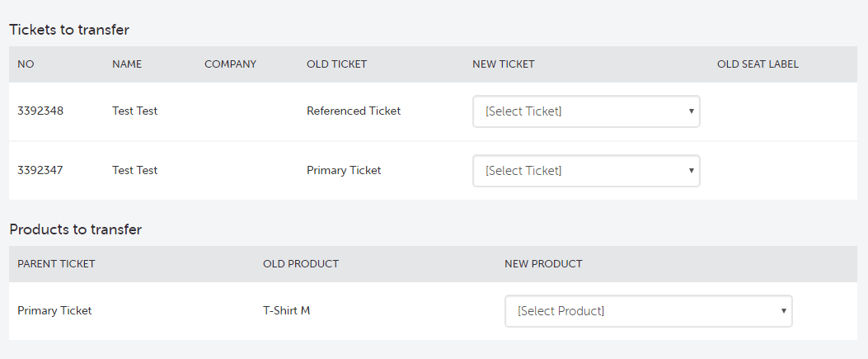868x359 pixels.
Task: Click the Tickets to transfer heading
Action: click(x=69, y=30)
